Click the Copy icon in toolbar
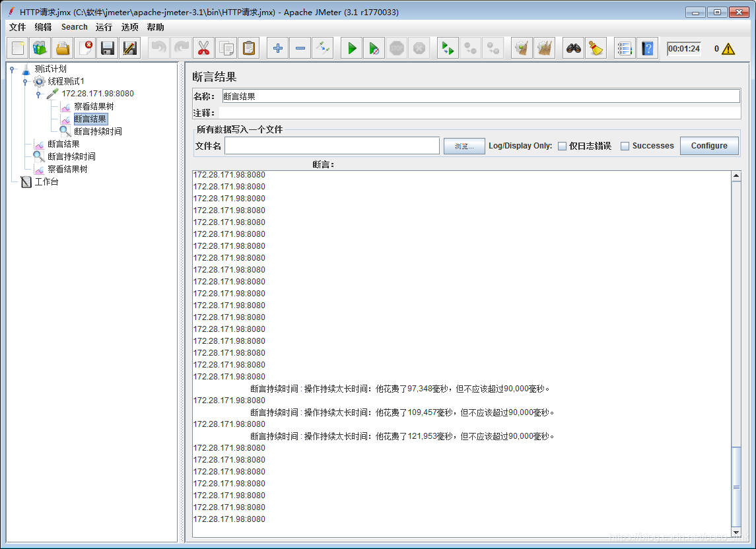This screenshot has height=549, width=756. point(226,48)
